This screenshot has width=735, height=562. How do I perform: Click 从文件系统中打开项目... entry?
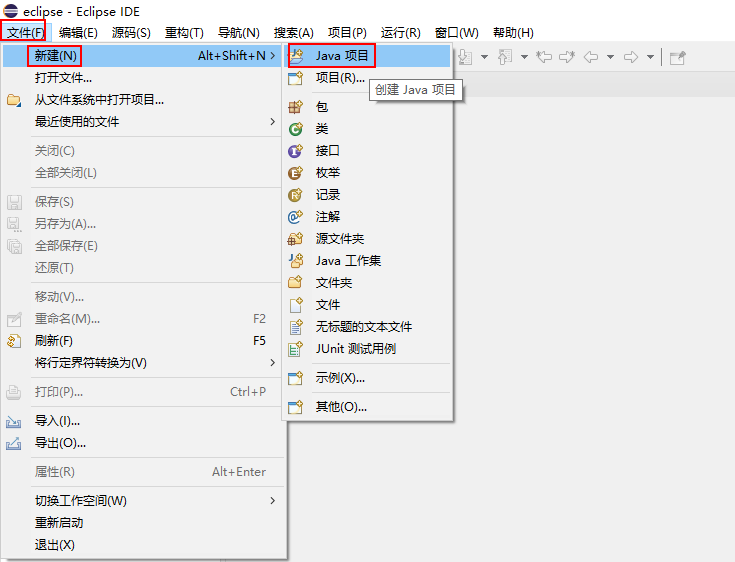(99, 100)
